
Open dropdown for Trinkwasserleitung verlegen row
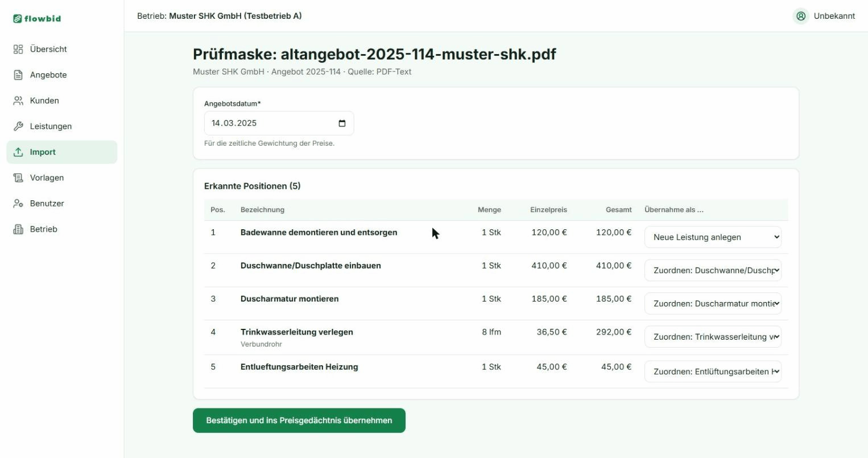(713, 337)
